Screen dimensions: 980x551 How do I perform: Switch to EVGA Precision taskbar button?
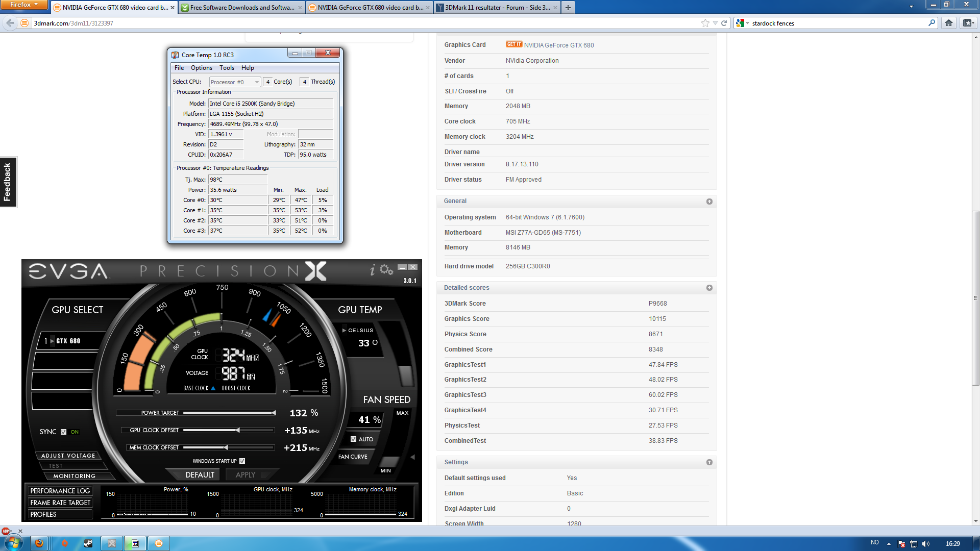[x=112, y=543]
